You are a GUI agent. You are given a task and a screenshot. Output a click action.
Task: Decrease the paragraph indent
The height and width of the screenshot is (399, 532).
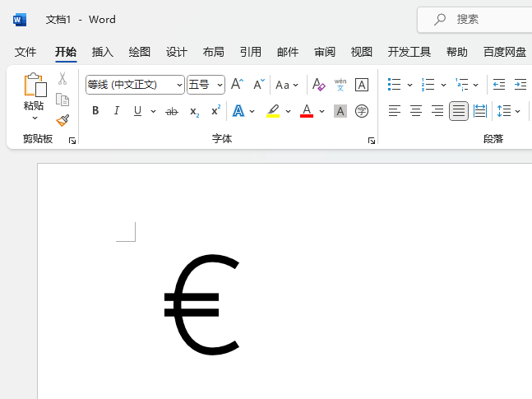tap(499, 84)
